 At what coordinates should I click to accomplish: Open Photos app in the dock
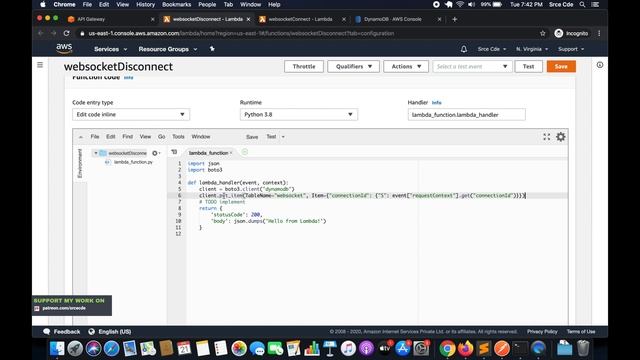239,349
